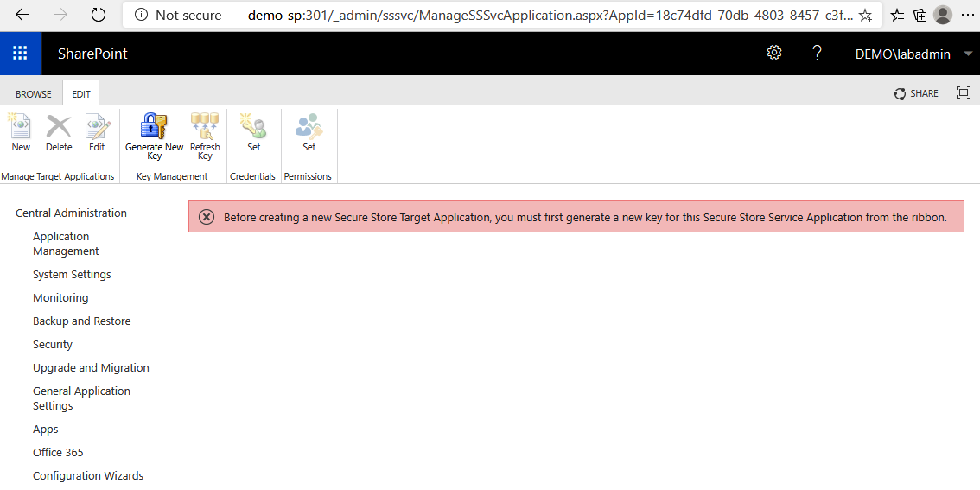Toggle focus on content mode icon
980x490 pixels.
[963, 92]
